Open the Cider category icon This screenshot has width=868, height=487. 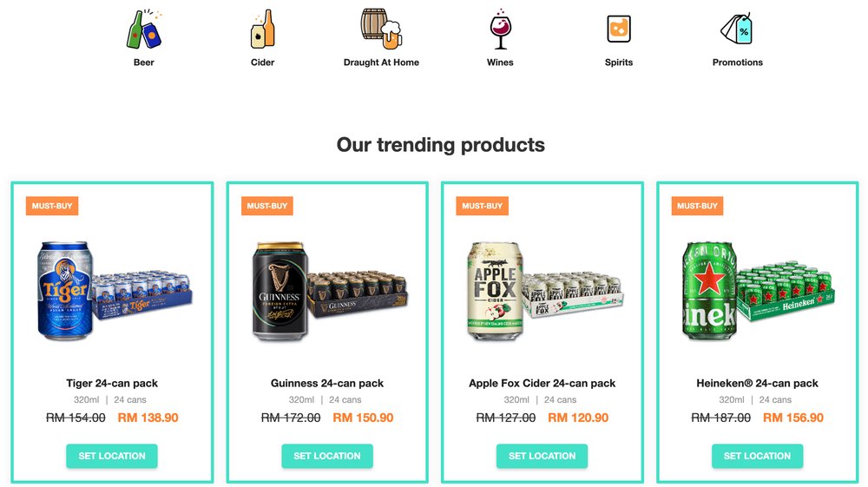coord(262,30)
